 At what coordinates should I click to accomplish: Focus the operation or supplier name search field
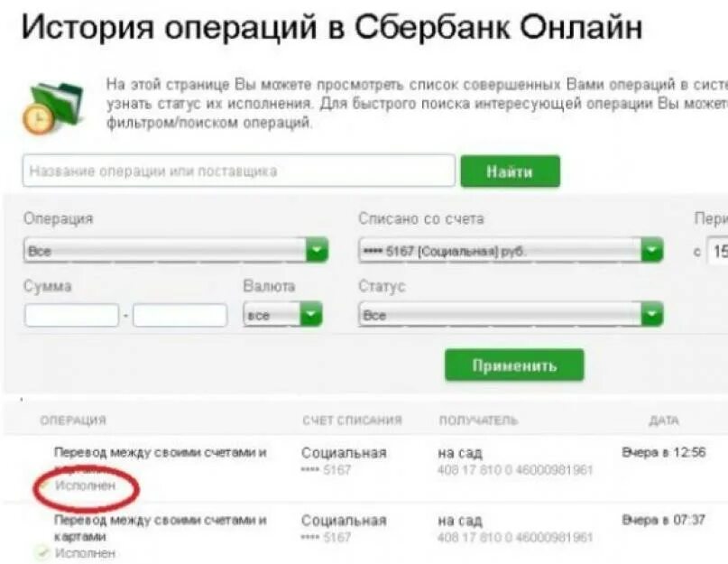pyautogui.click(x=239, y=171)
